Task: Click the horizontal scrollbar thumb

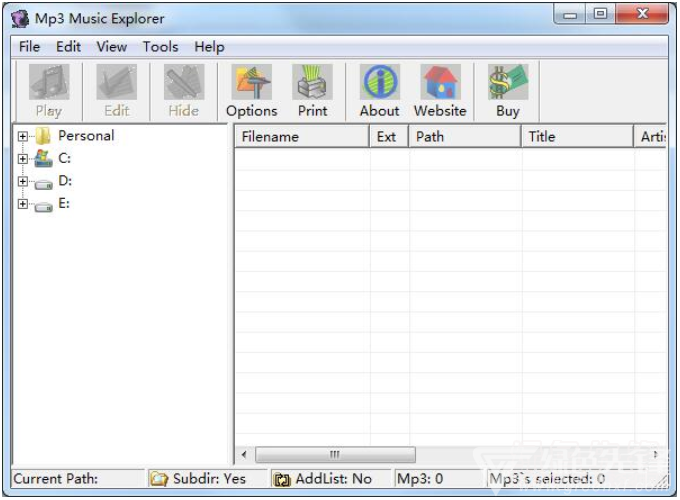Action: click(x=335, y=455)
